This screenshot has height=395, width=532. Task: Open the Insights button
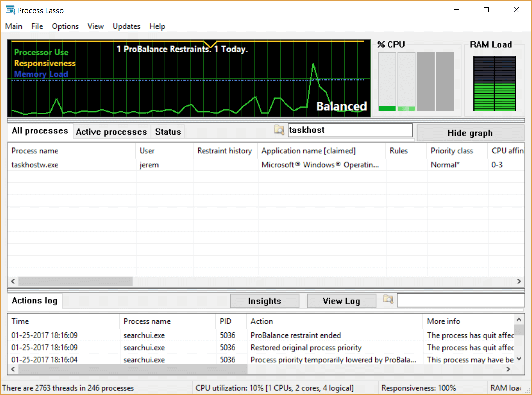tap(264, 301)
